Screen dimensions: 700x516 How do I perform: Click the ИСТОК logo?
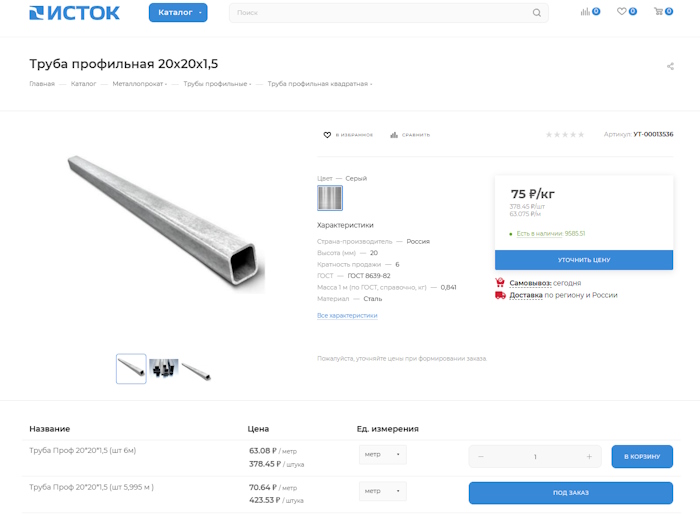(x=75, y=13)
